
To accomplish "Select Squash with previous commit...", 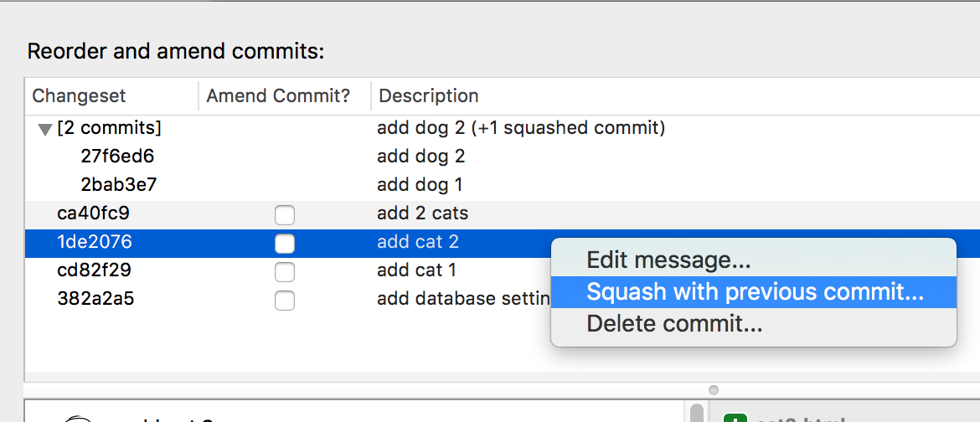I will point(754,292).
